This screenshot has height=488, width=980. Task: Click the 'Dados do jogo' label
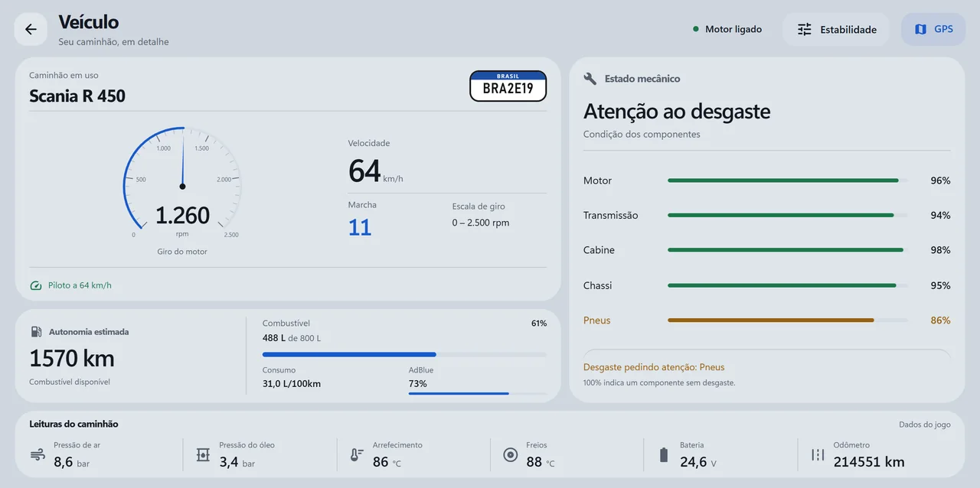[925, 425]
